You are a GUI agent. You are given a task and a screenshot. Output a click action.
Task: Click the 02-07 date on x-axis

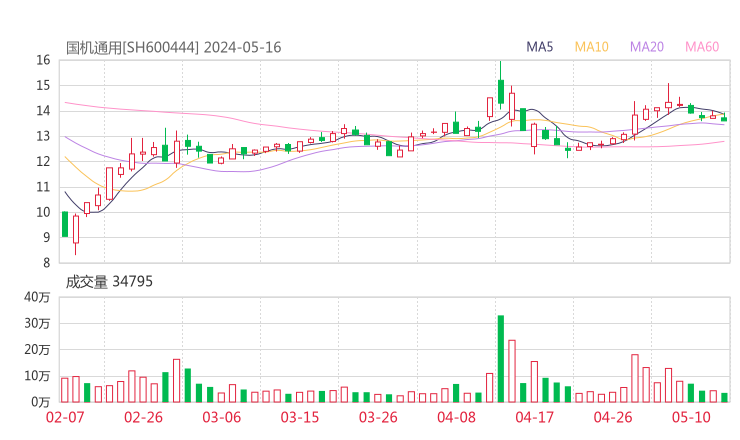(64, 417)
